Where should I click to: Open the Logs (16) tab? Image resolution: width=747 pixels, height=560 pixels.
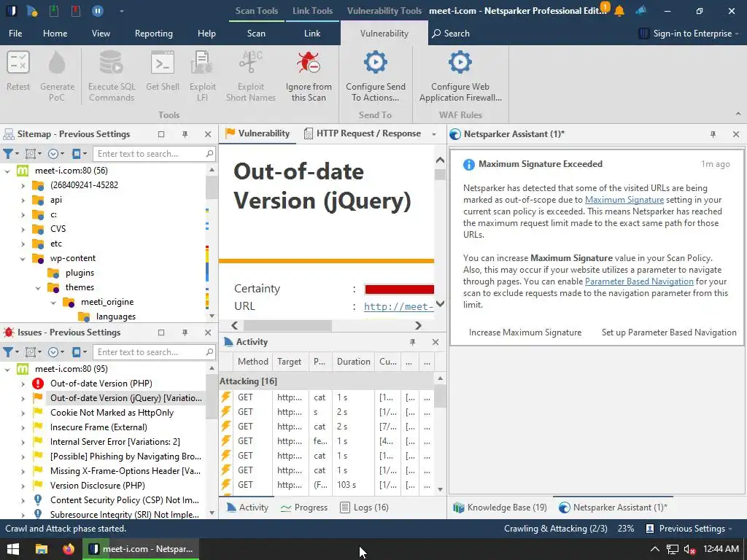[x=365, y=507]
